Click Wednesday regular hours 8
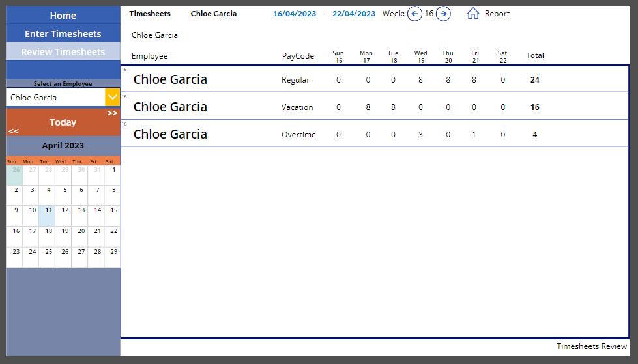Viewport: 638px width, 364px height. point(420,80)
